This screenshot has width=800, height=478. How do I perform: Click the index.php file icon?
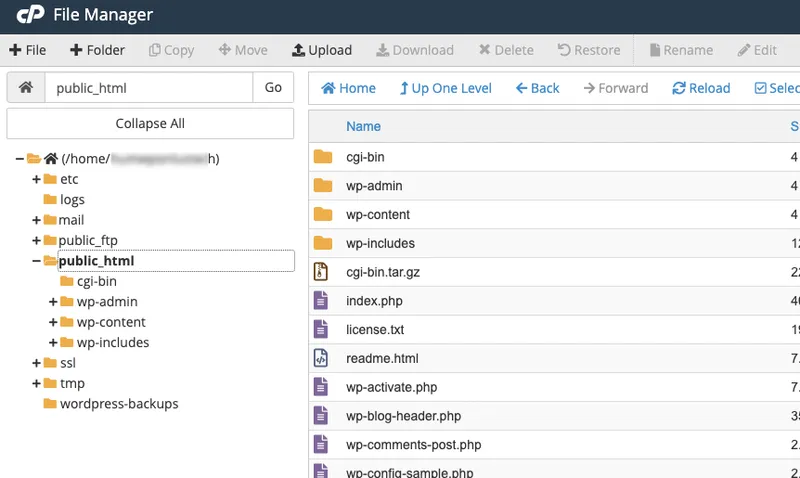(x=322, y=300)
